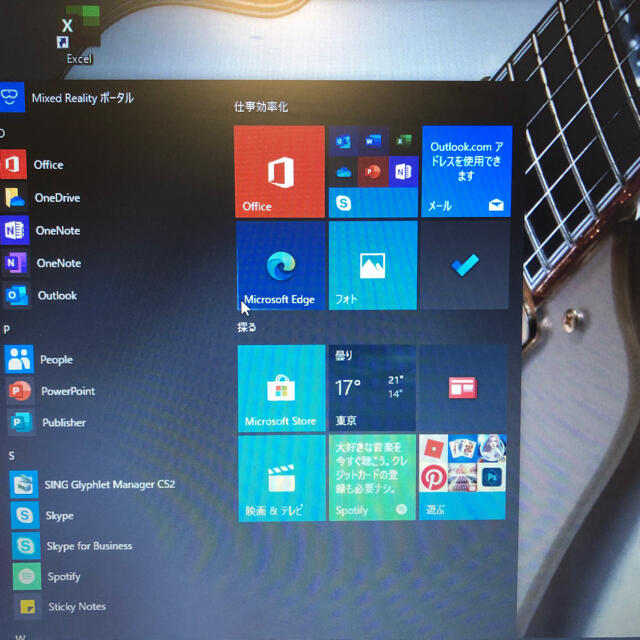The width and height of the screenshot is (640, 640).
Task: Click the letter P section header
Action: tap(7, 329)
